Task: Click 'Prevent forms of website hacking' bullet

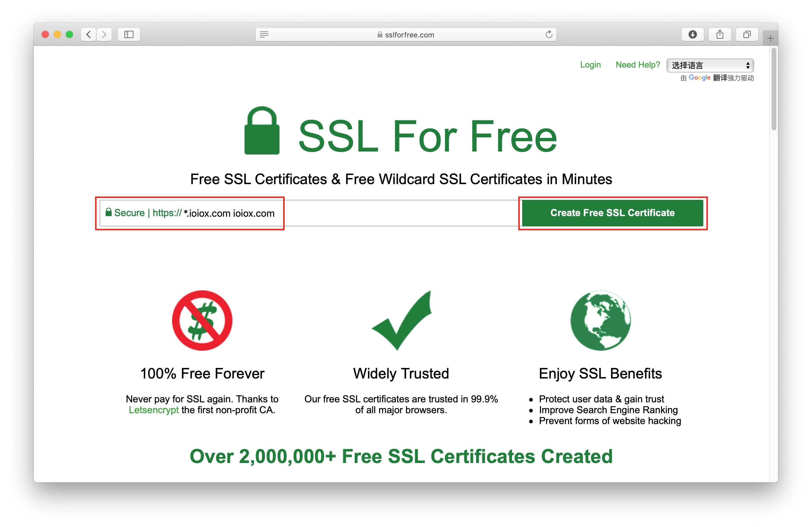Action: pyautogui.click(x=610, y=421)
